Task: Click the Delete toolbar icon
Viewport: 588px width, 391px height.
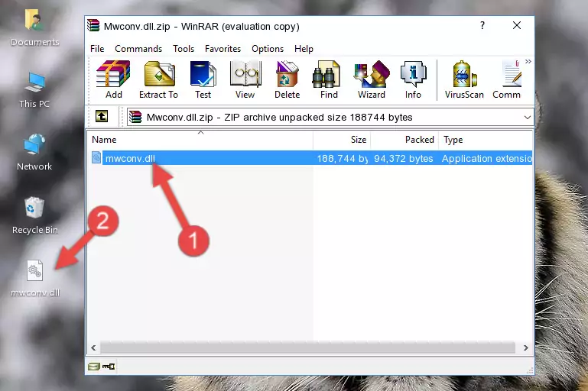Action: pos(288,79)
